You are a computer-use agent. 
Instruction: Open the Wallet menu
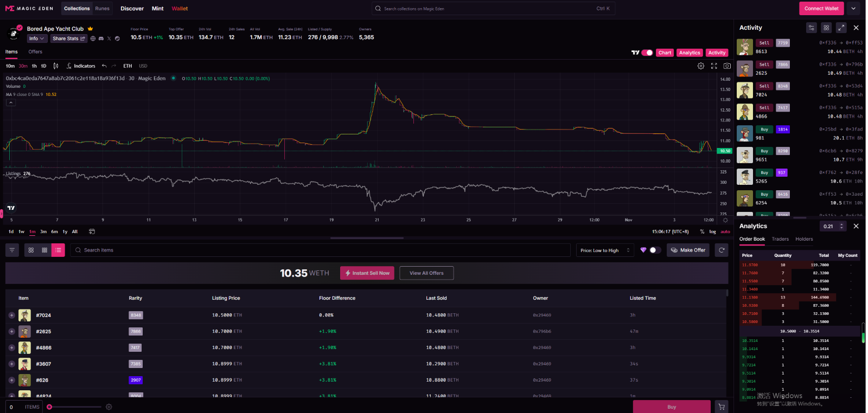(180, 9)
